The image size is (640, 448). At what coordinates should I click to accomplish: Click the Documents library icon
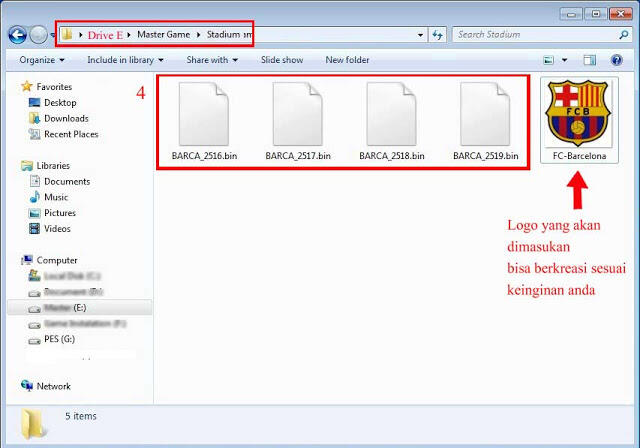click(x=35, y=181)
